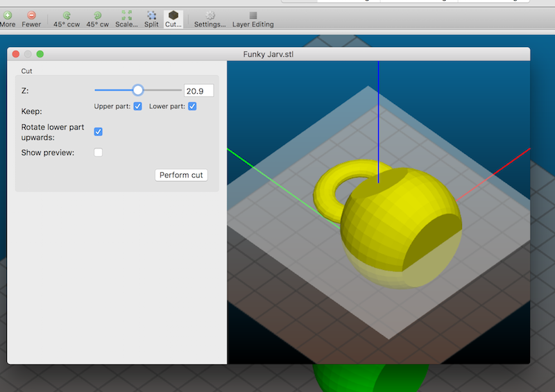
Task: Rotate model 45° cw
Action: point(97,15)
